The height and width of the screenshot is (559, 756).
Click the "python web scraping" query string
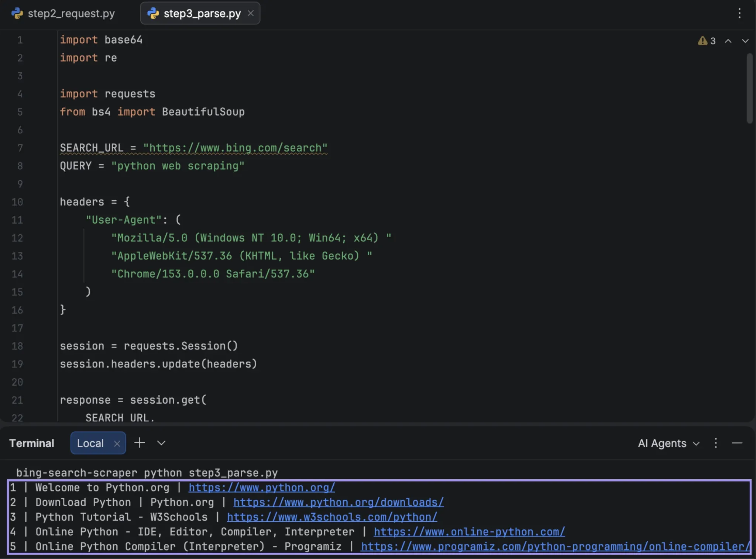click(178, 166)
